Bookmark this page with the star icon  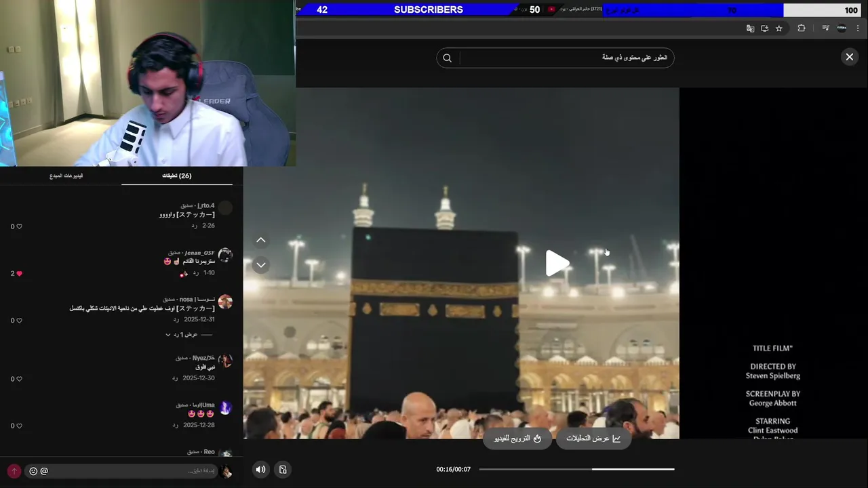pos(779,28)
